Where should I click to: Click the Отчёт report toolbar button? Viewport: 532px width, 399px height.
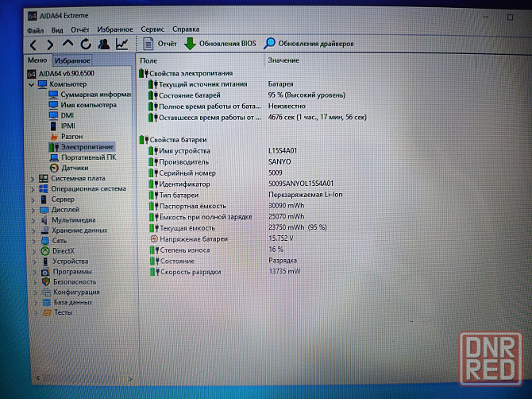point(160,44)
